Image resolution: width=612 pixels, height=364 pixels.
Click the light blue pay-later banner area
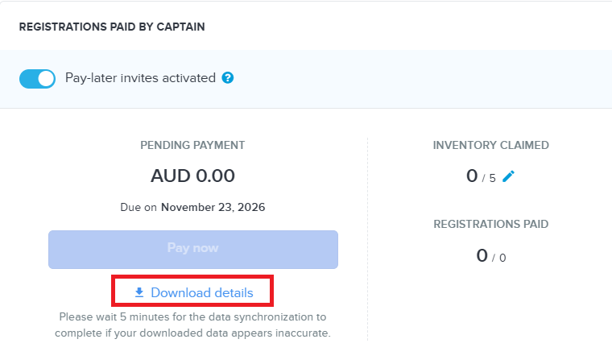[x=306, y=79]
